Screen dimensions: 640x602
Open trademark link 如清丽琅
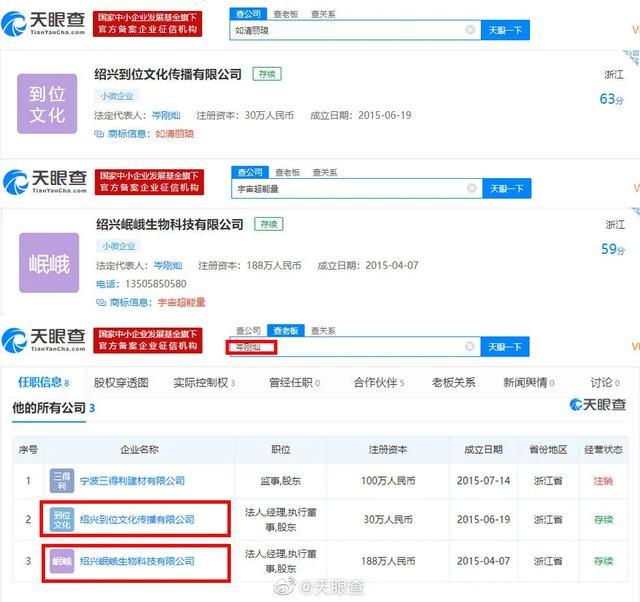tap(174, 134)
